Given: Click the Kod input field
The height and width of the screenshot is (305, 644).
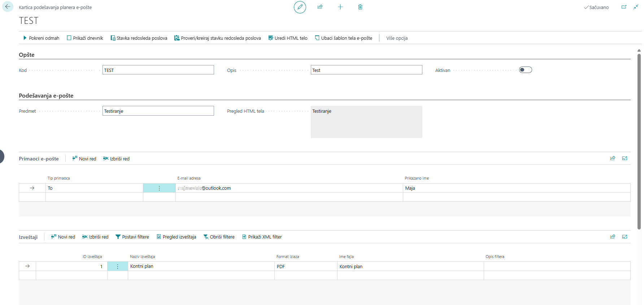Looking at the screenshot, I should 158,70.
